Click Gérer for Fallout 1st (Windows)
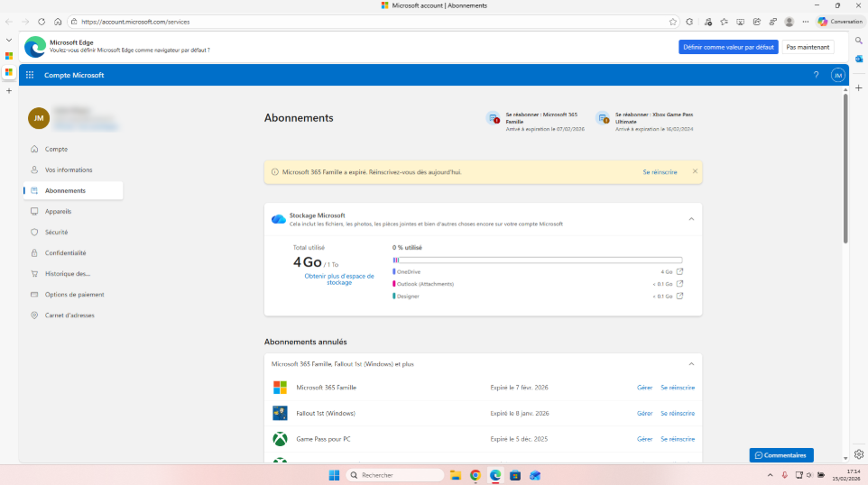 [x=644, y=413]
